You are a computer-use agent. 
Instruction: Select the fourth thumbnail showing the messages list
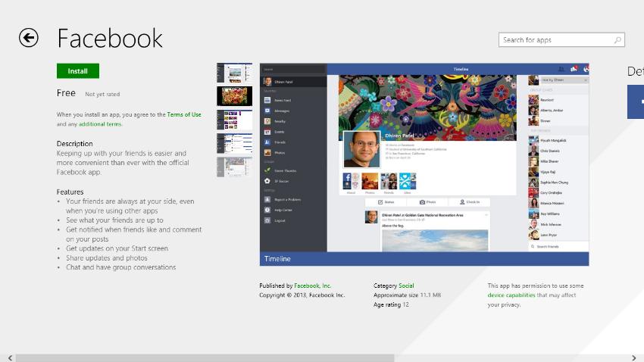pyautogui.click(x=235, y=143)
